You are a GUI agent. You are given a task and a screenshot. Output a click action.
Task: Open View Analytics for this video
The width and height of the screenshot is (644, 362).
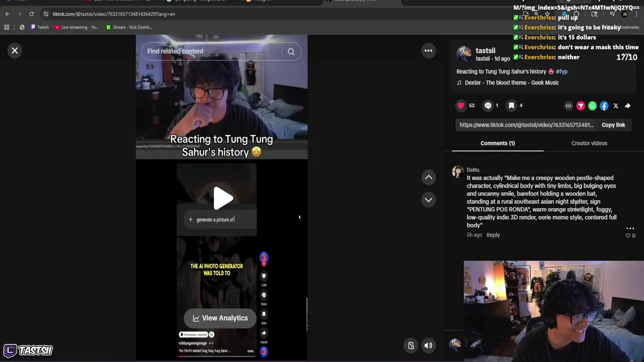(220, 318)
